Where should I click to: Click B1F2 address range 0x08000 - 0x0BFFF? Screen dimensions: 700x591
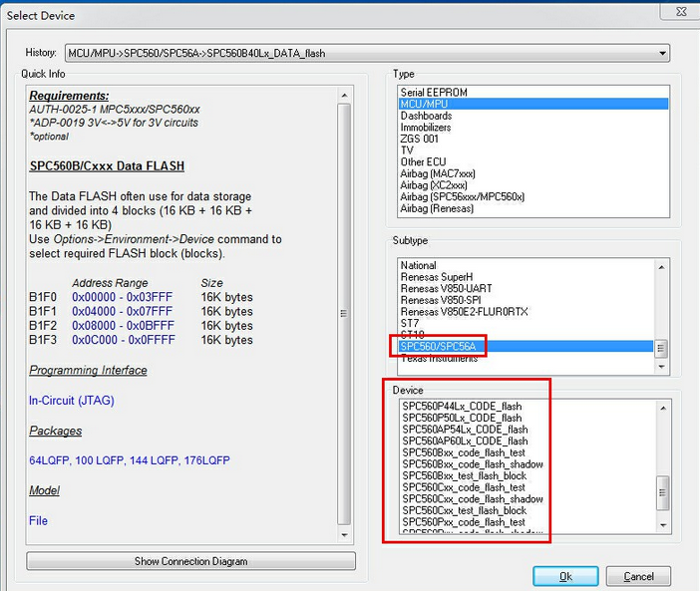click(124, 326)
